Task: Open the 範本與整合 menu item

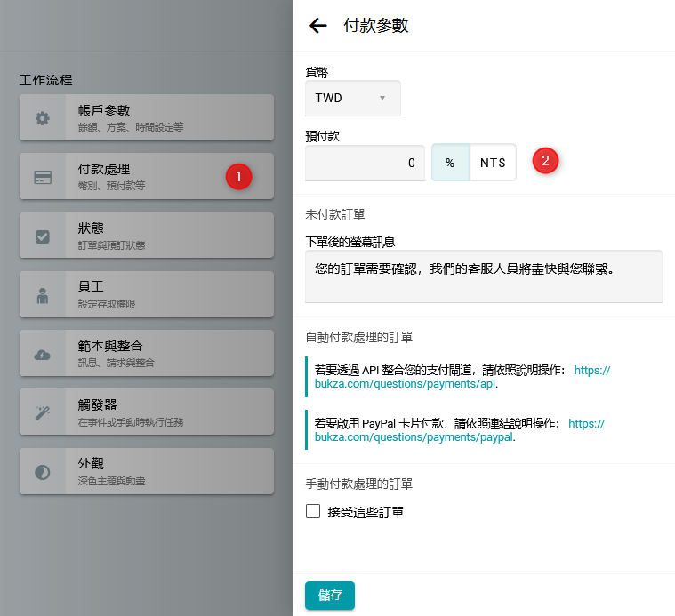Action: [169, 354]
